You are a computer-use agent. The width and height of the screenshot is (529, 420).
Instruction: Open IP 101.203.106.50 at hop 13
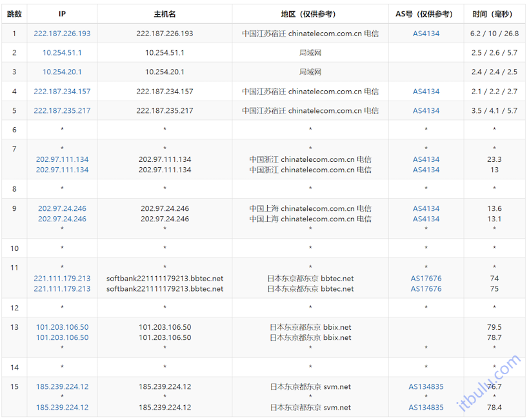62,327
